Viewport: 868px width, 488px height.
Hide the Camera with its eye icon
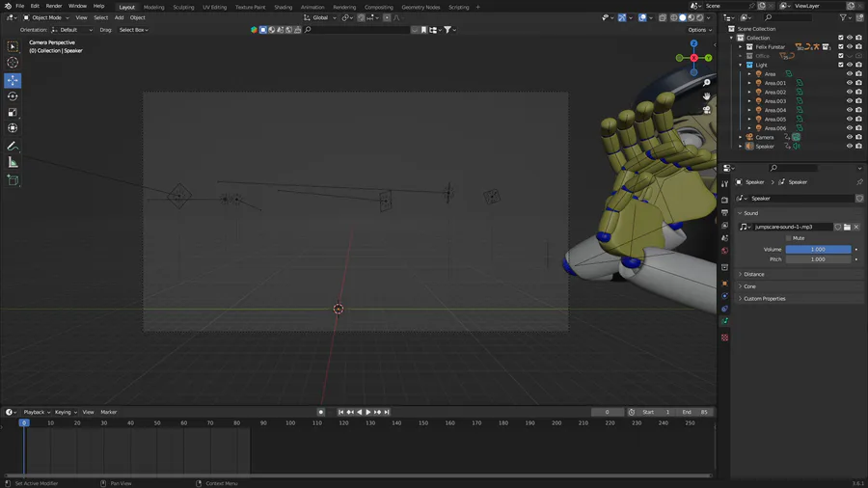(x=850, y=137)
